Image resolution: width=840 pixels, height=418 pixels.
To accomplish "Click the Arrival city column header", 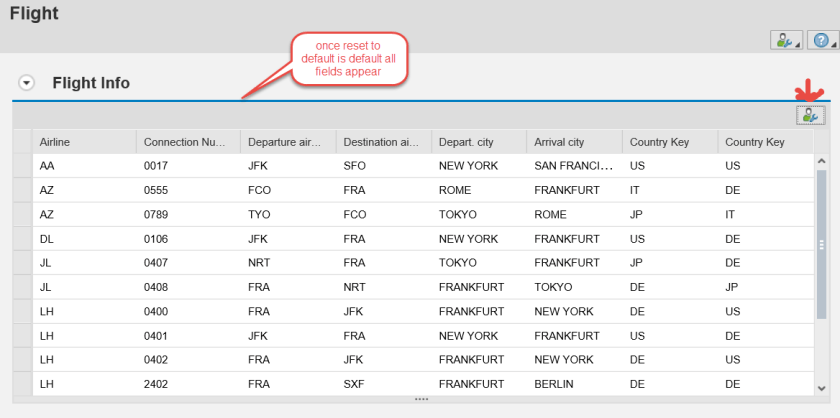I will pos(574,142).
